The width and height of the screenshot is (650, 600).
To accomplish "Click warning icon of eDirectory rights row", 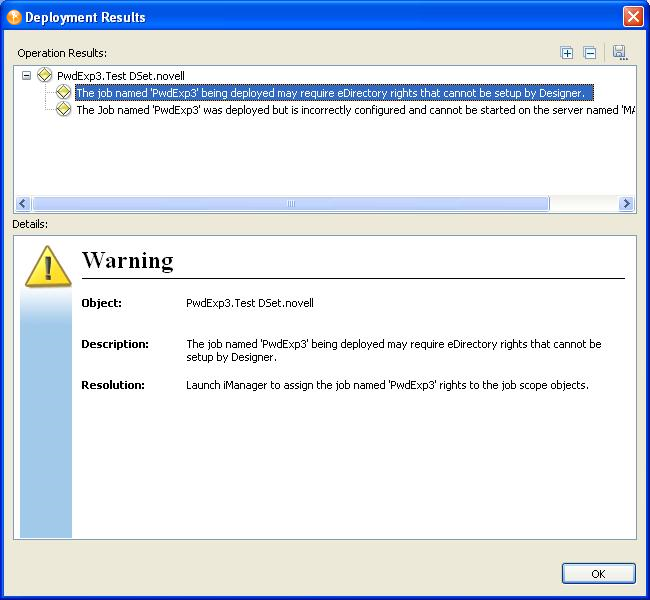I will pos(63,92).
